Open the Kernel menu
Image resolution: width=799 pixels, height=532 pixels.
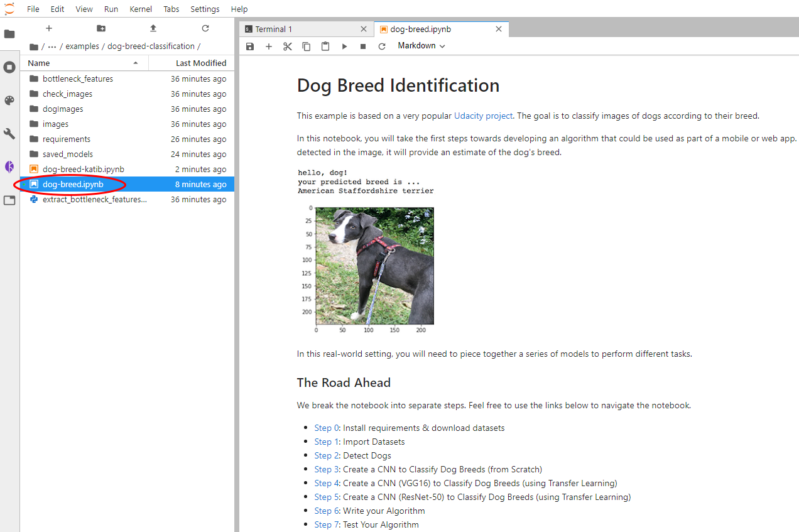[x=141, y=9]
